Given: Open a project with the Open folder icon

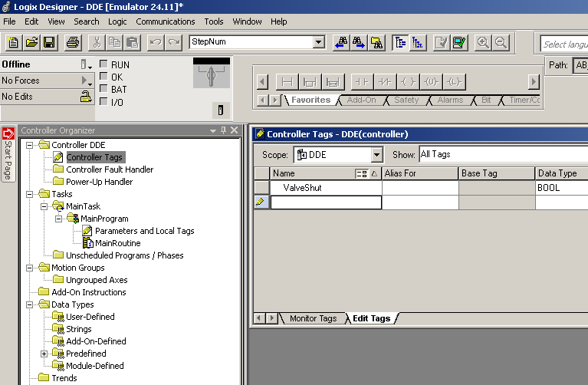Looking at the screenshot, I should pyautogui.click(x=32, y=42).
